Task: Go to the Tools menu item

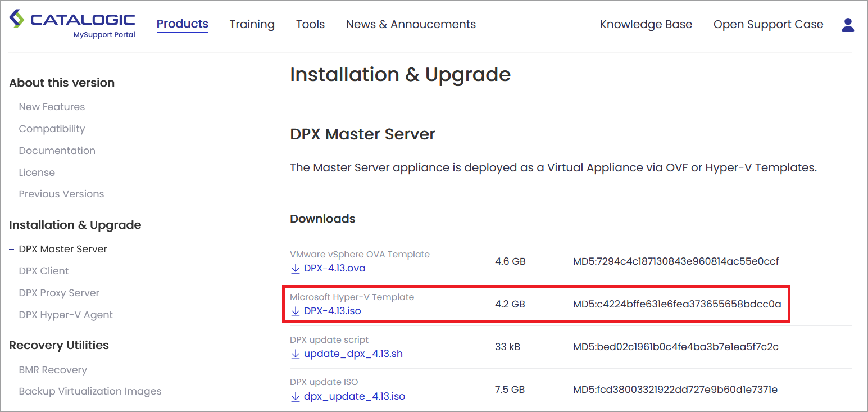Action: tap(310, 25)
